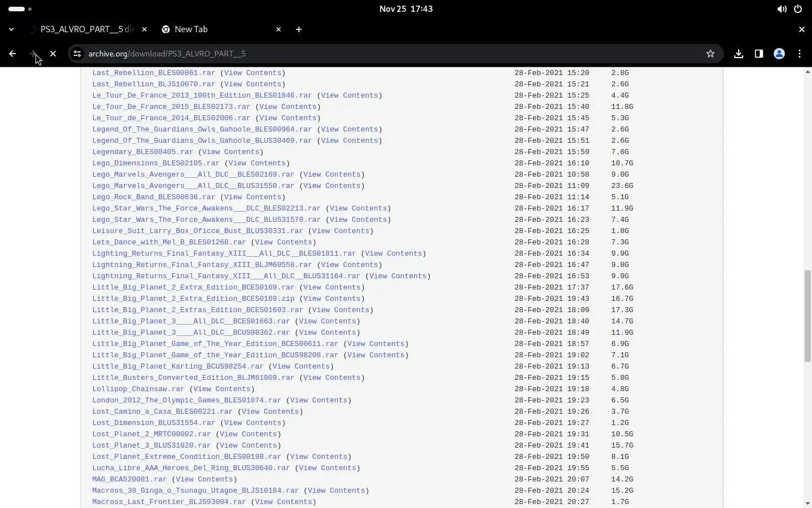Select the 17.6G size value
This screenshot has width=812, height=508.
[622, 287]
